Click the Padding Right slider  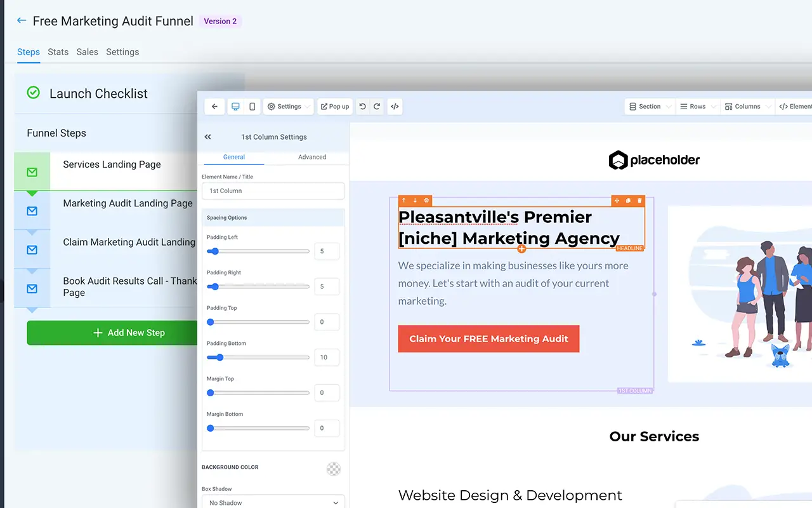click(258, 286)
